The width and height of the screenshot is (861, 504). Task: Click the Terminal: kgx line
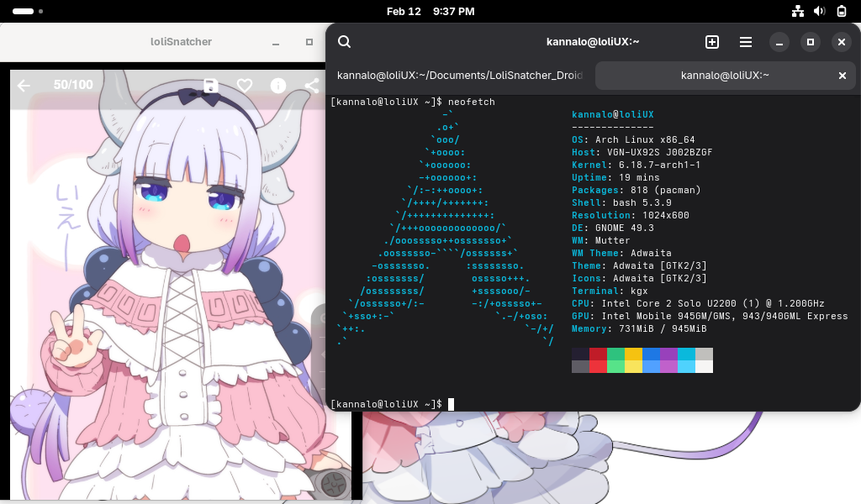pos(610,291)
